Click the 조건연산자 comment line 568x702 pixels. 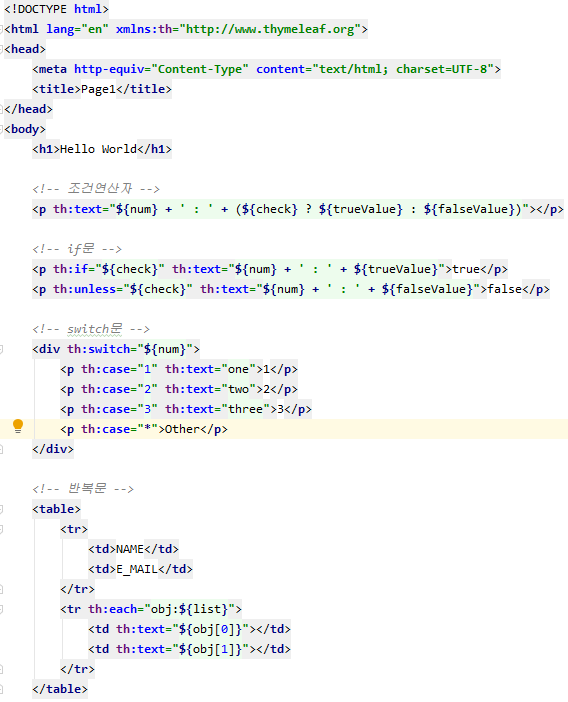coord(96,188)
